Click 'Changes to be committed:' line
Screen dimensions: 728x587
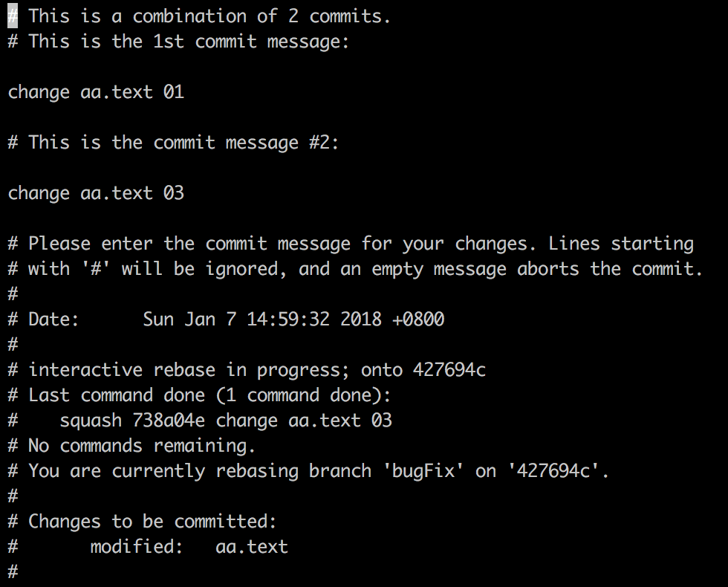(142, 522)
